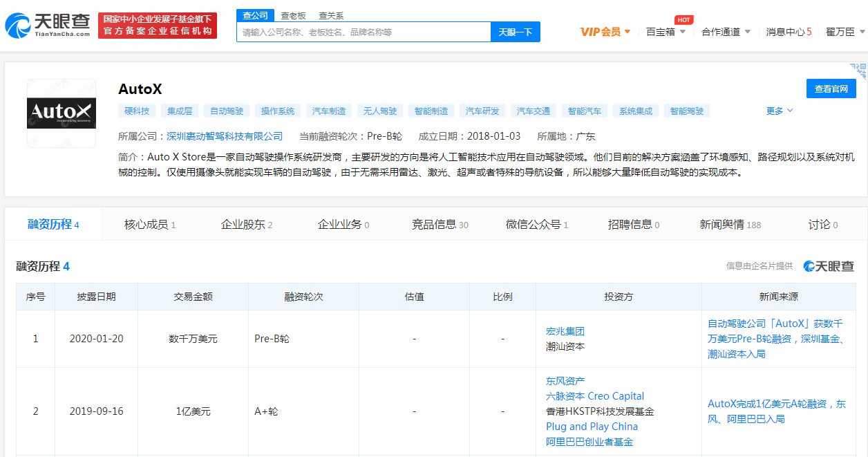
Task: Click the 披露日期 column header
Action: tap(97, 297)
